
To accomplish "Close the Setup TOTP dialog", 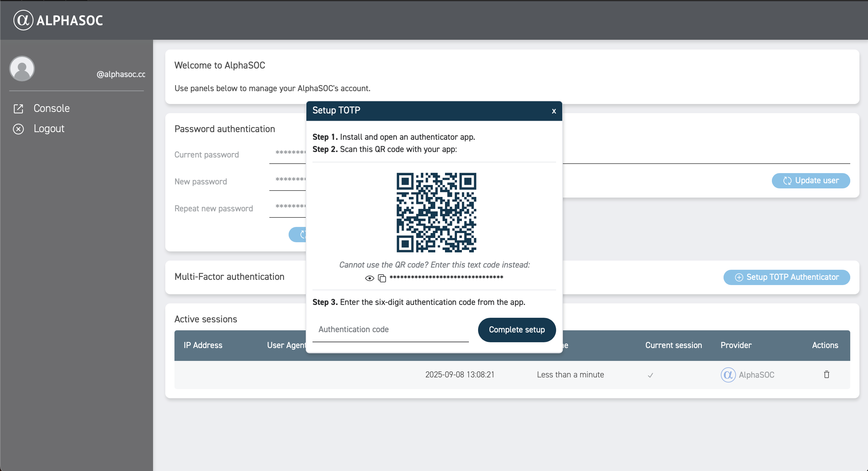I will pyautogui.click(x=554, y=111).
